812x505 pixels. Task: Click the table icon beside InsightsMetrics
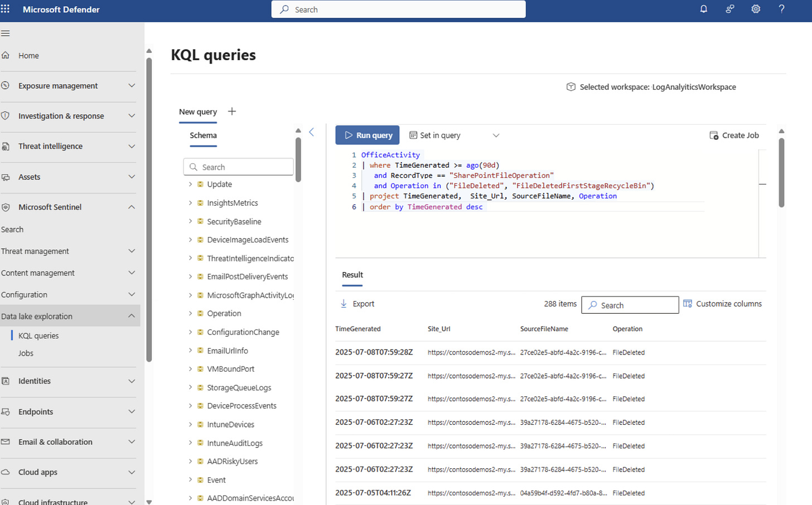click(x=200, y=203)
